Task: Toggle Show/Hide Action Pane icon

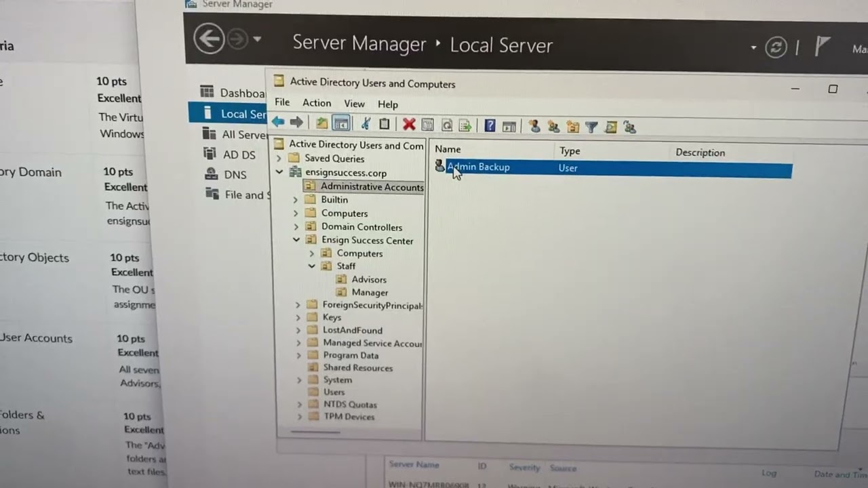Action: point(509,126)
